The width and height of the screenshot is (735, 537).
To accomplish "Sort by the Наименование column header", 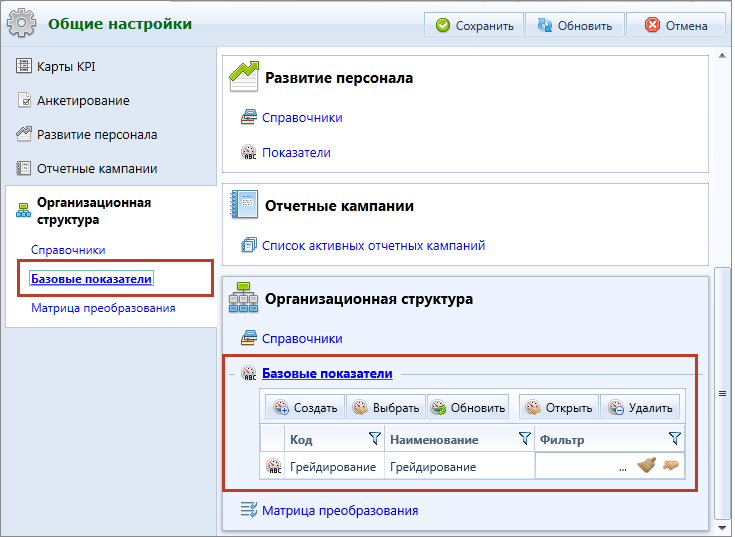I will coord(434,440).
